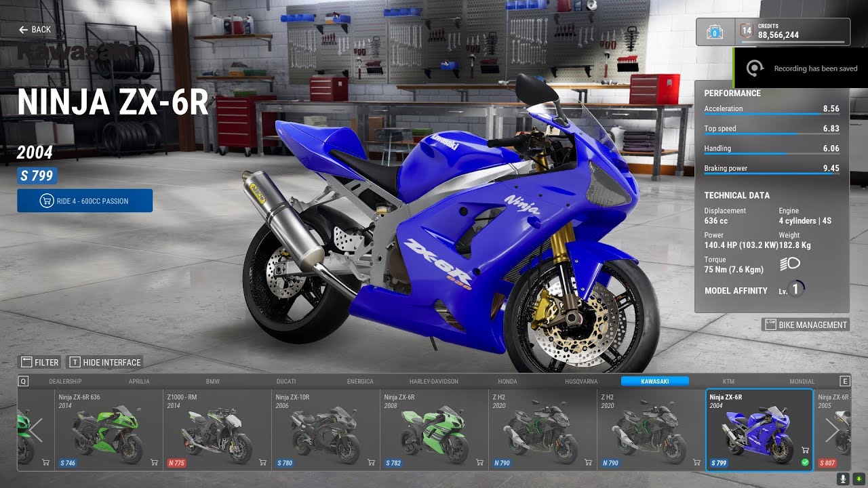
Task: Show more bikes with right chevron
Action: click(x=832, y=430)
